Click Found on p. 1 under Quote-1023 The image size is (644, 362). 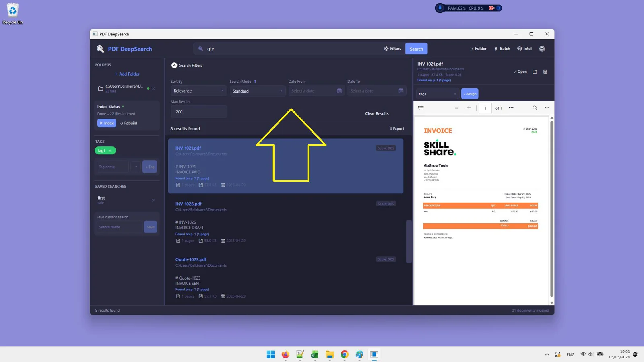(192, 290)
